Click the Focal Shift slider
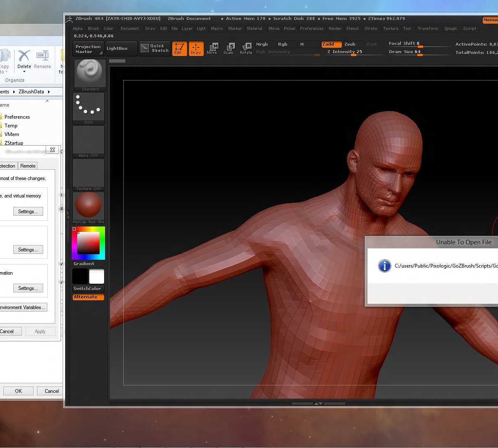Image resolution: width=498 pixels, height=448 pixels. click(x=419, y=44)
